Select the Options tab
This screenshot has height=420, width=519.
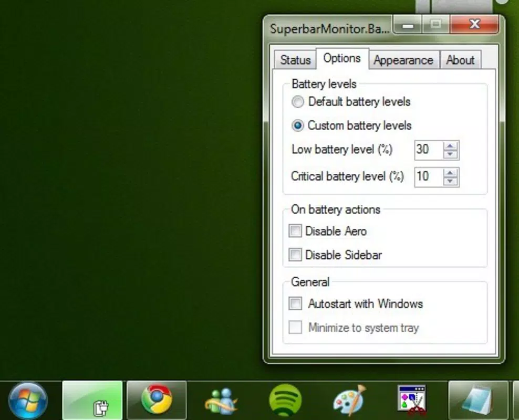click(342, 58)
